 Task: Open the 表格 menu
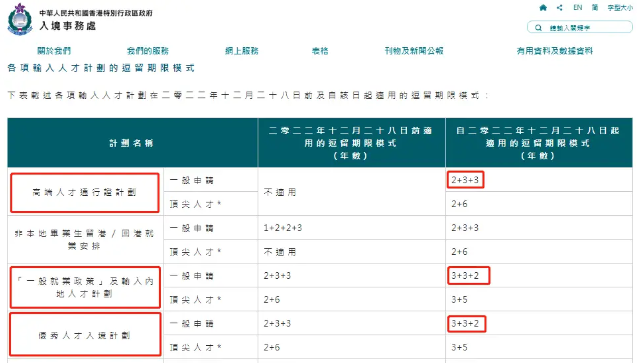tap(320, 51)
